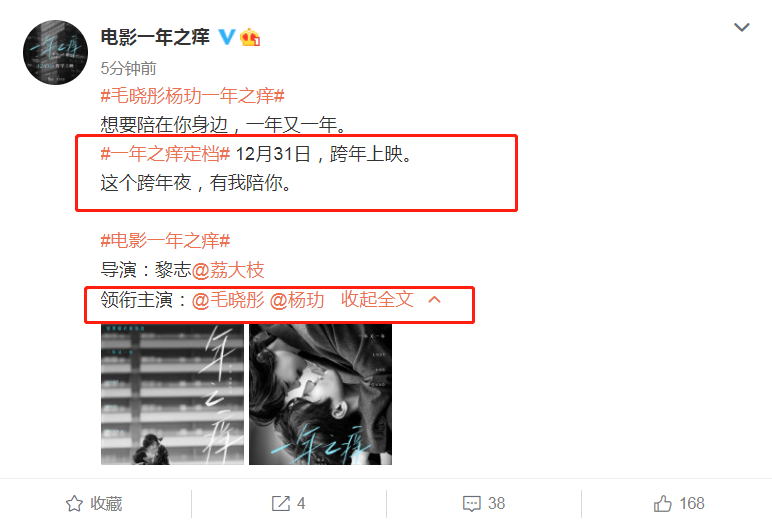Viewport: 772px width, 525px height.
Task: Click the repost share icon
Action: [281, 503]
